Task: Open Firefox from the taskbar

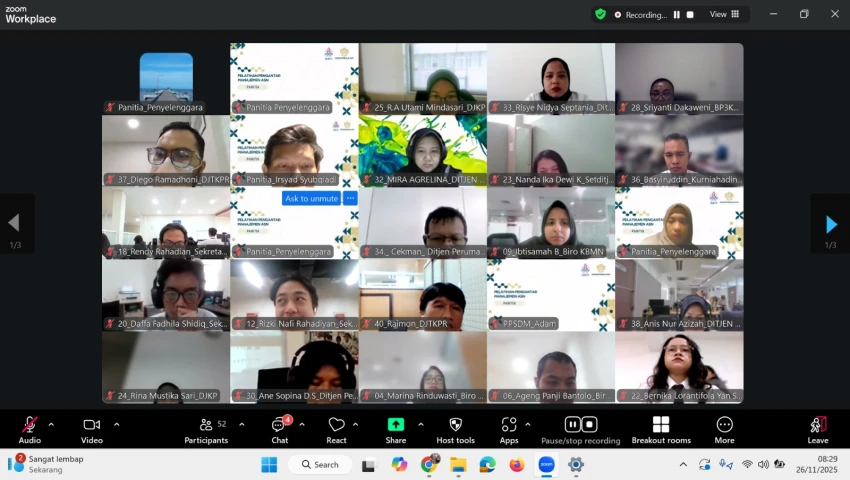Action: (517, 465)
